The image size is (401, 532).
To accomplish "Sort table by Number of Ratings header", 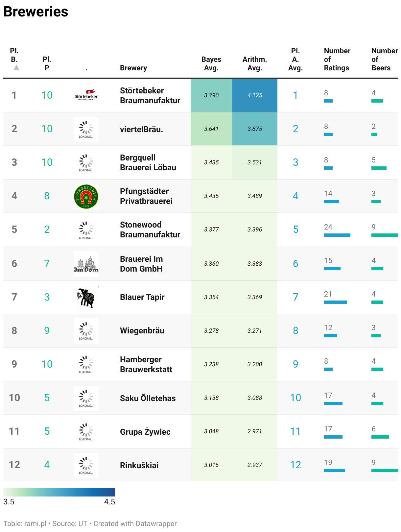I will [x=337, y=59].
